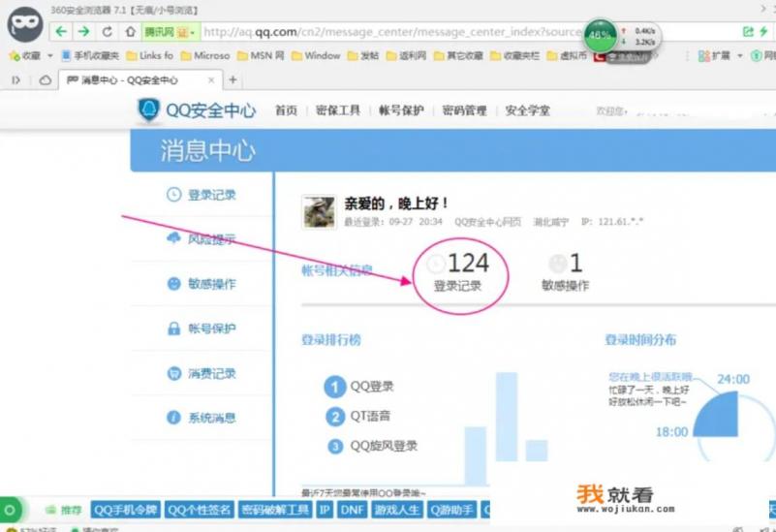Open the 其它收藏 bookmark folder
The image size is (776, 532).
click(x=458, y=56)
